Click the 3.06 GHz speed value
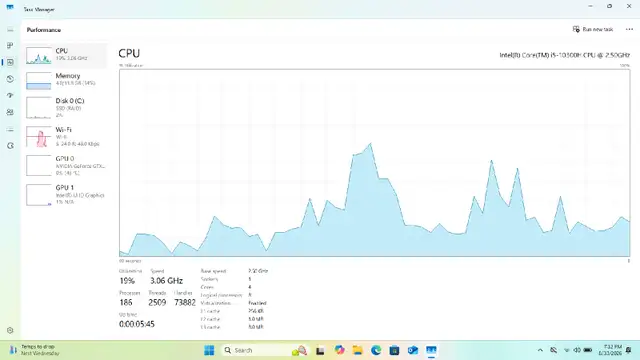Viewport: 640px width, 360px height. [x=166, y=281]
